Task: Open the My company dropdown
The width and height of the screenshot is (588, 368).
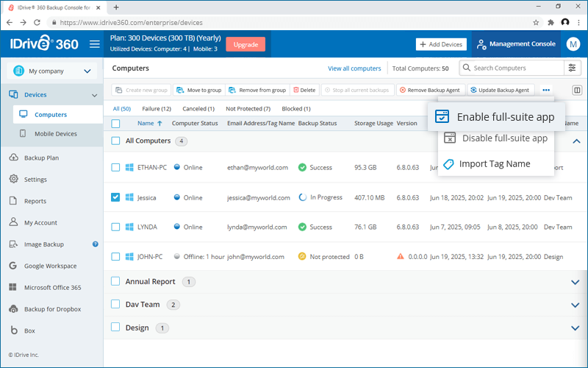Action: pyautogui.click(x=51, y=71)
